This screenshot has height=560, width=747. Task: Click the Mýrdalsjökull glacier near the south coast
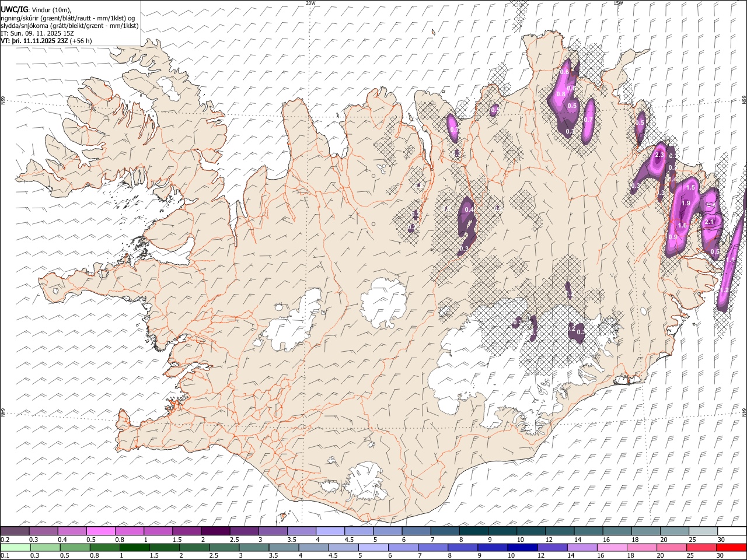pyautogui.click(x=366, y=481)
